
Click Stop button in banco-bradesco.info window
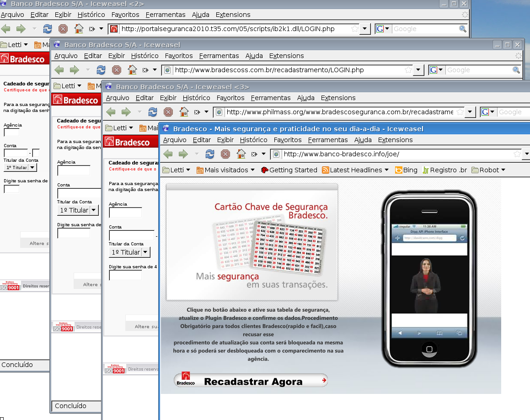(x=225, y=154)
